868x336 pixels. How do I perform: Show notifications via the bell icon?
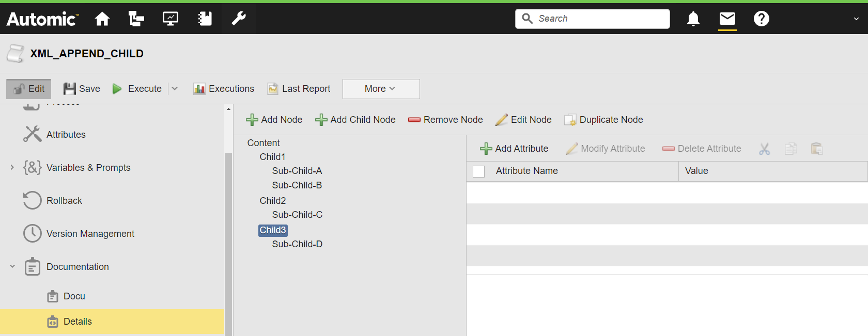pyautogui.click(x=693, y=19)
